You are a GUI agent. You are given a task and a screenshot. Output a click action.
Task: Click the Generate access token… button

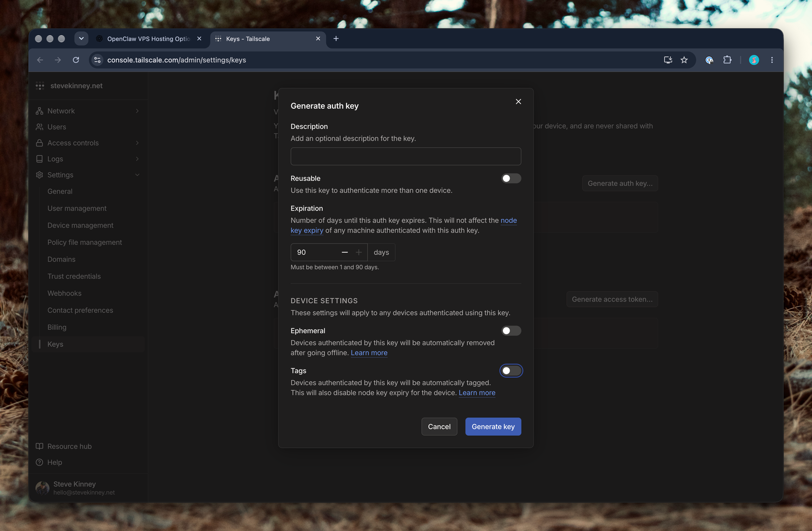click(x=612, y=299)
